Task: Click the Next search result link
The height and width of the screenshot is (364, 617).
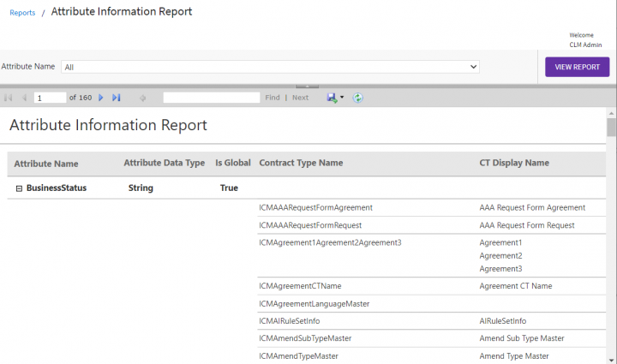Action: coord(300,98)
